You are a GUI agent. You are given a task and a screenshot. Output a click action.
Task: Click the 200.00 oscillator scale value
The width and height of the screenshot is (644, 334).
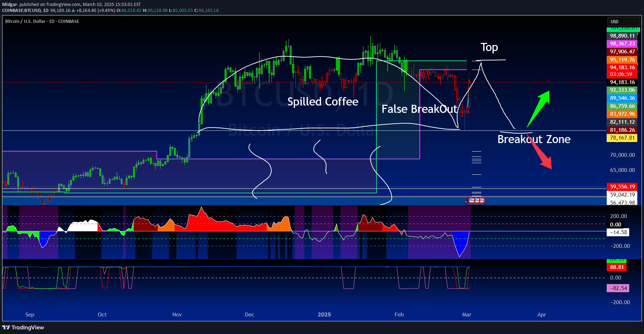click(x=619, y=216)
